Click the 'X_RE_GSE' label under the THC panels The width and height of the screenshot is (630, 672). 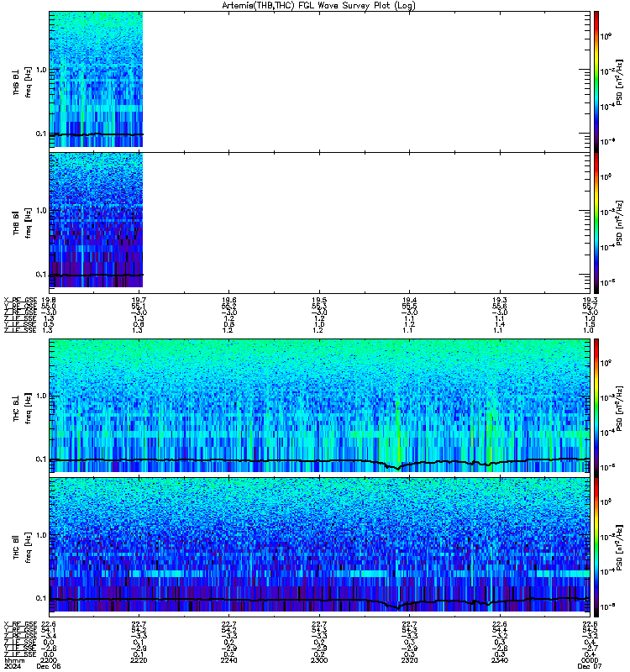click(x=20, y=624)
